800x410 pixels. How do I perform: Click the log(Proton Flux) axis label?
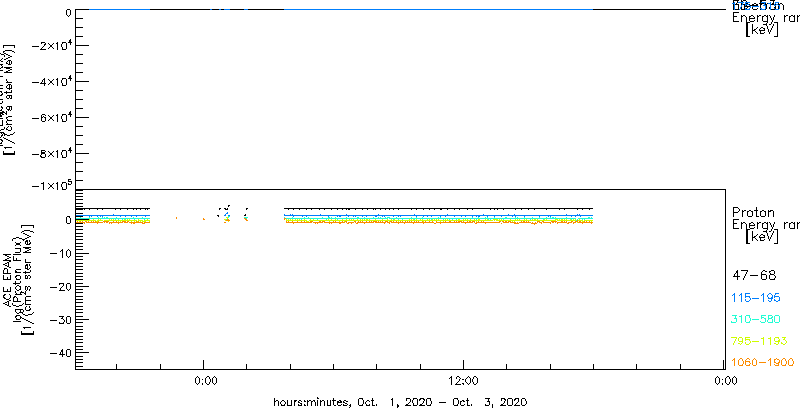pos(16,280)
